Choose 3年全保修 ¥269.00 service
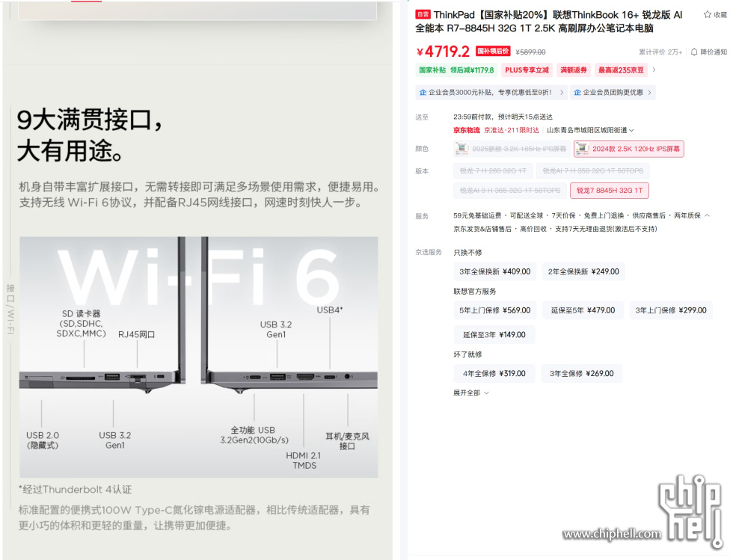This screenshot has width=733, height=560. click(x=582, y=374)
